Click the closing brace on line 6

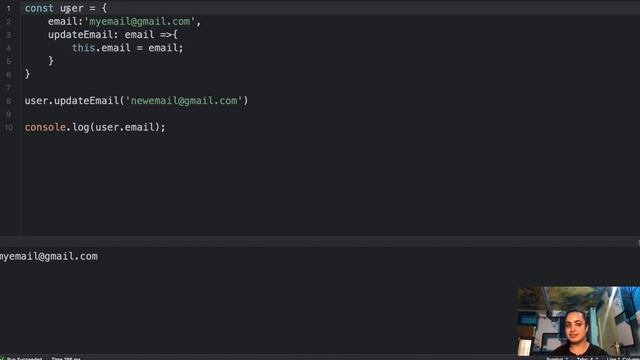27,74
